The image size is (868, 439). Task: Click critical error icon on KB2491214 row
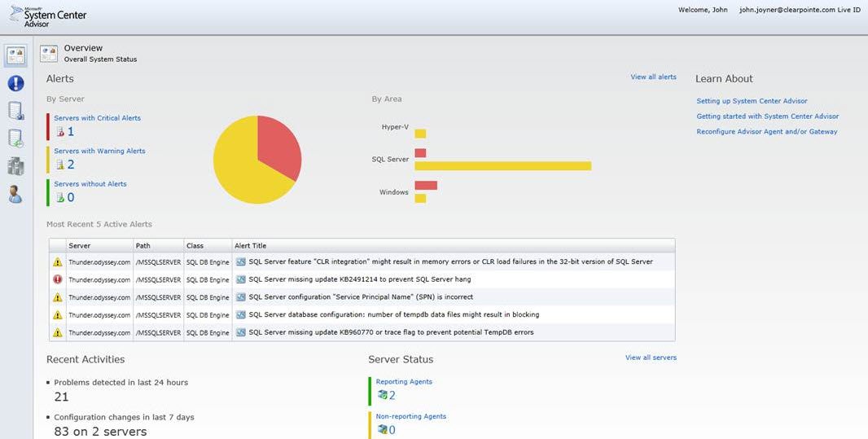pyautogui.click(x=58, y=279)
